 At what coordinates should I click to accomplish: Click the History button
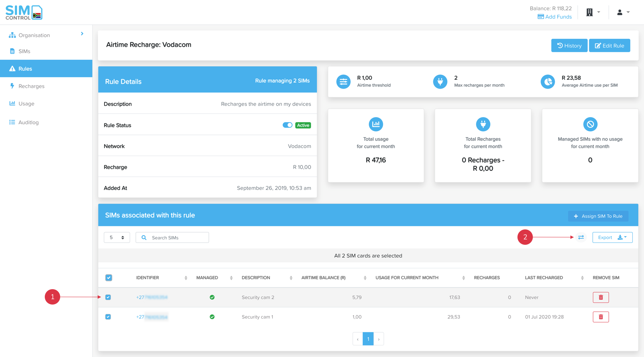tap(569, 45)
